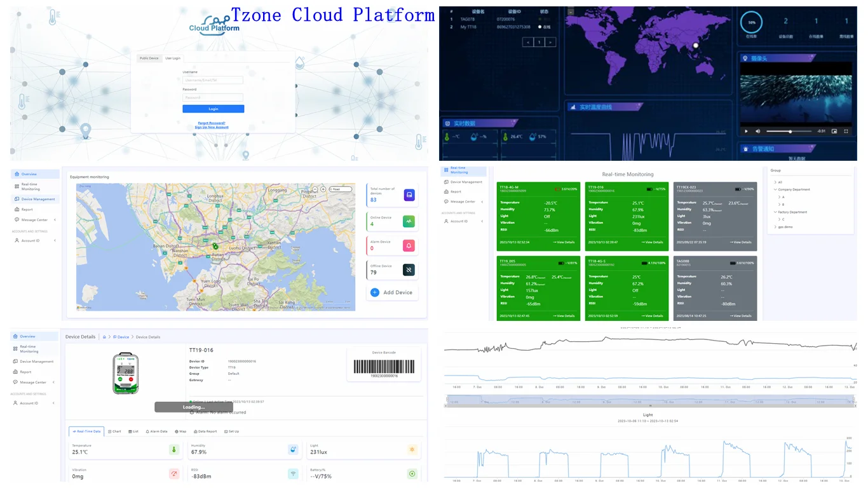The height and width of the screenshot is (488, 868).
Task: View Details of the TT18-4G-S card
Action: [x=652, y=316]
